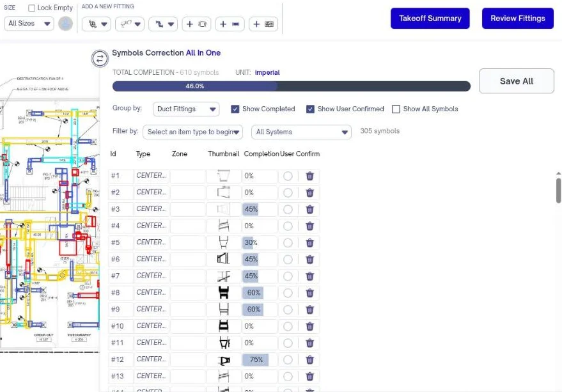Toggle the Lock Empty checkbox

(x=31, y=8)
